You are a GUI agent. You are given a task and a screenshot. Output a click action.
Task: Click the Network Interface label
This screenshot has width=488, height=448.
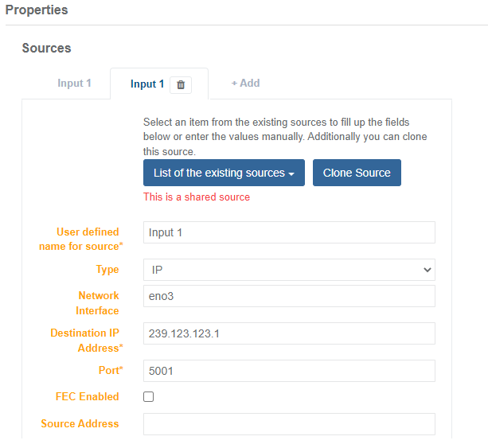point(98,303)
